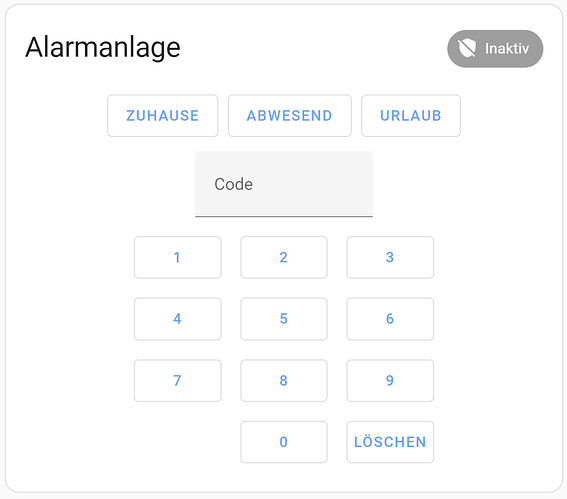567x499 pixels.
Task: Tap keypad digit 5
Action: point(284,319)
